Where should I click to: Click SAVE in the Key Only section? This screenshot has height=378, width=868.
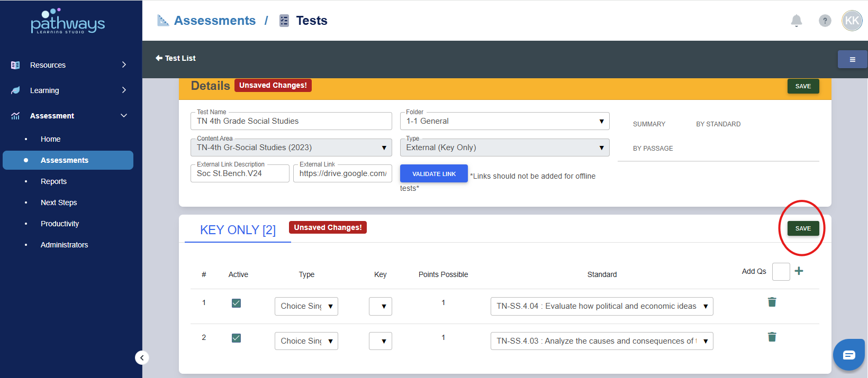pyautogui.click(x=803, y=228)
